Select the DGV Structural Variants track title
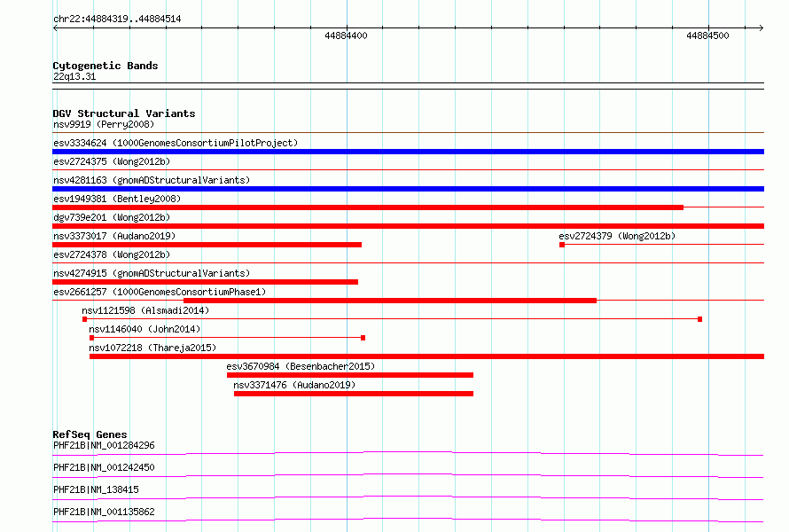Screen dimensions: 789x532 coord(124,113)
